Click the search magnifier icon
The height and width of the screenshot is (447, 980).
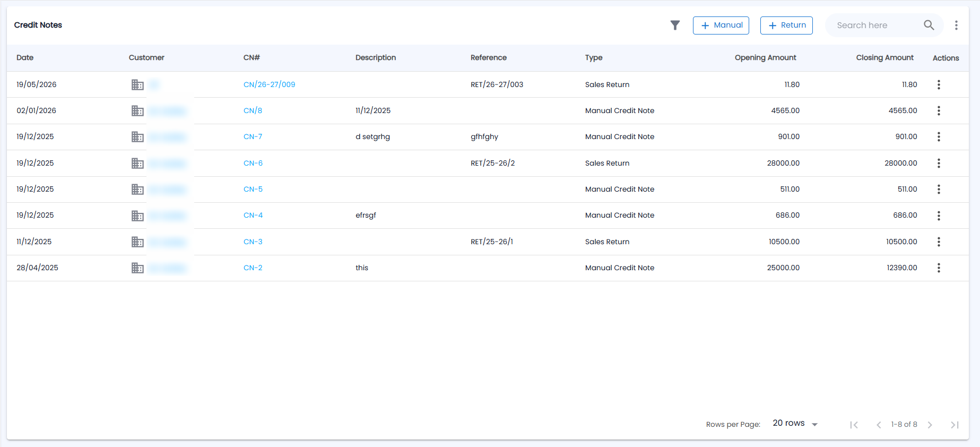tap(929, 25)
